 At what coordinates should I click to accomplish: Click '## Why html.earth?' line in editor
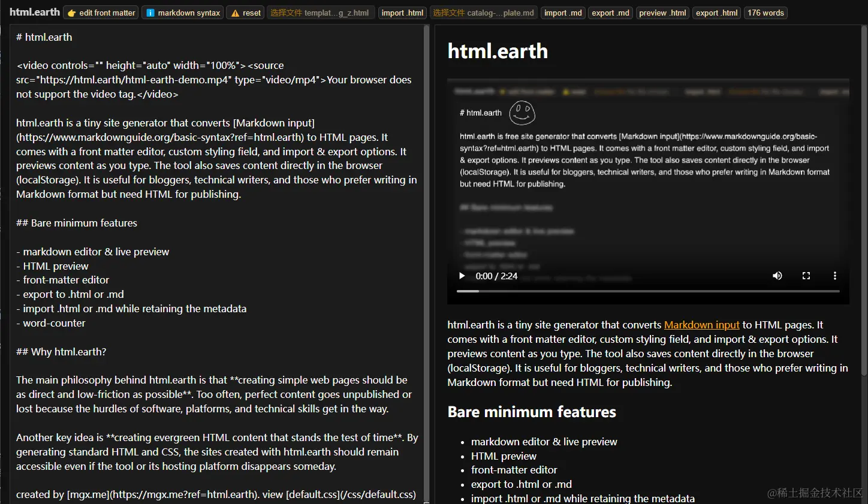(x=61, y=352)
